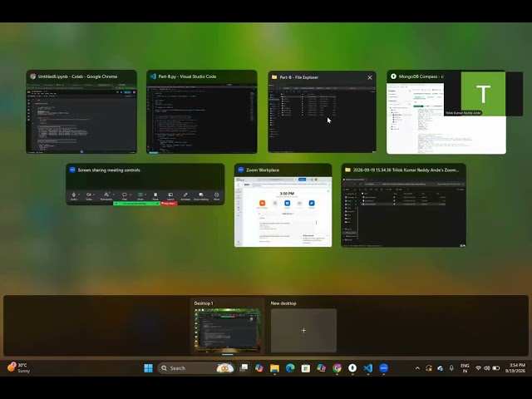Open Microsoft 365 Copilot taskbar icon

point(322,368)
